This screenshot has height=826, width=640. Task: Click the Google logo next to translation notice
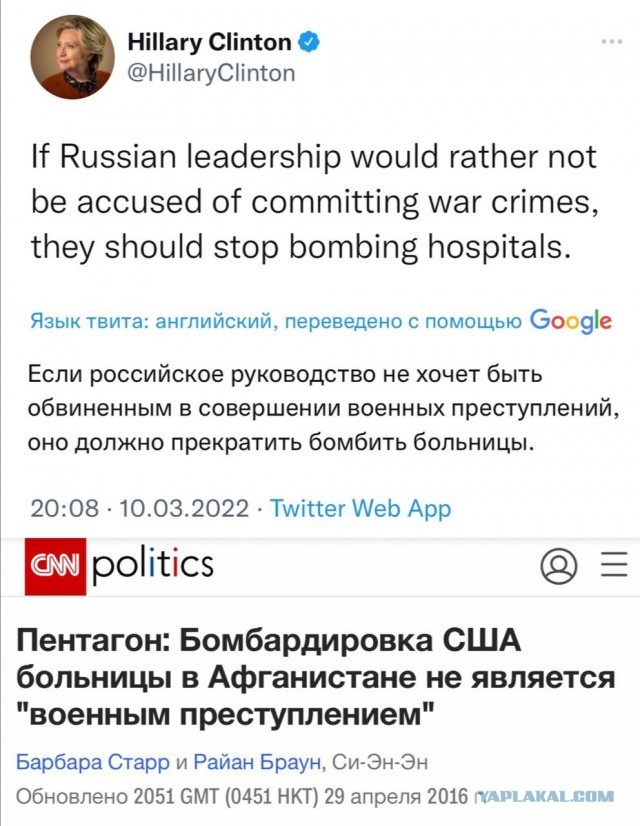(574, 318)
